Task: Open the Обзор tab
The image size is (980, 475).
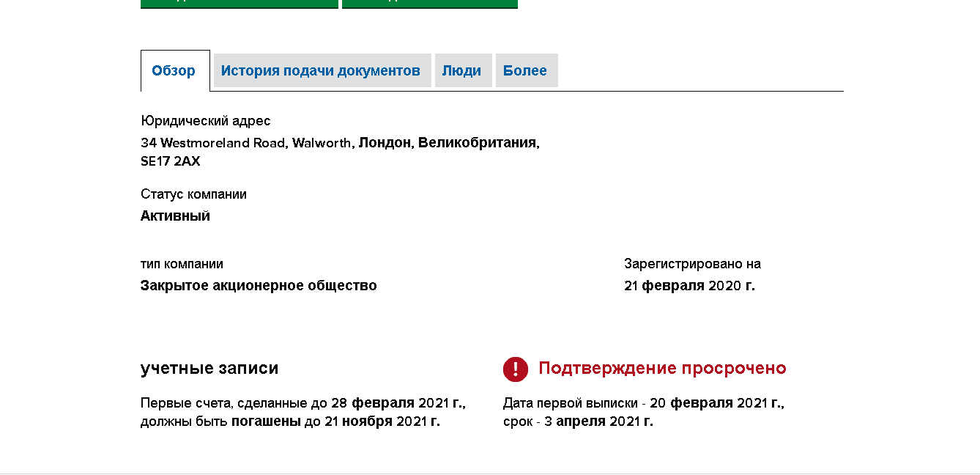Action: coord(174,71)
